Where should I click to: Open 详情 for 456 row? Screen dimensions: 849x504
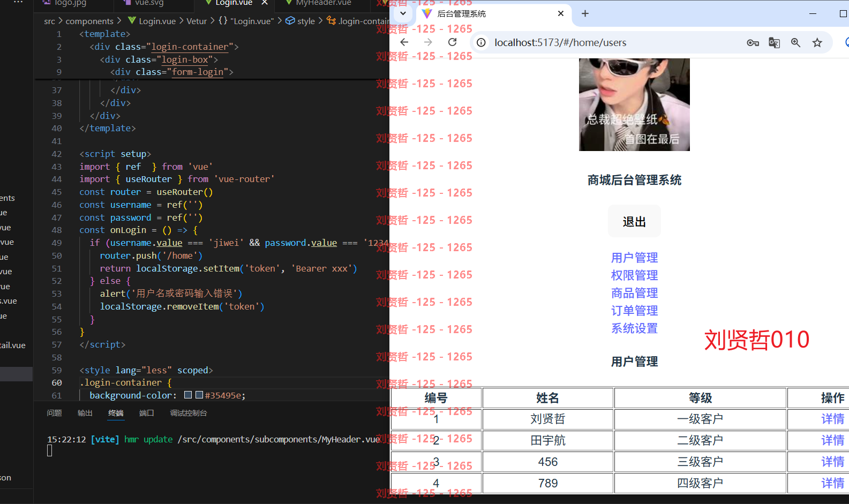(x=833, y=462)
